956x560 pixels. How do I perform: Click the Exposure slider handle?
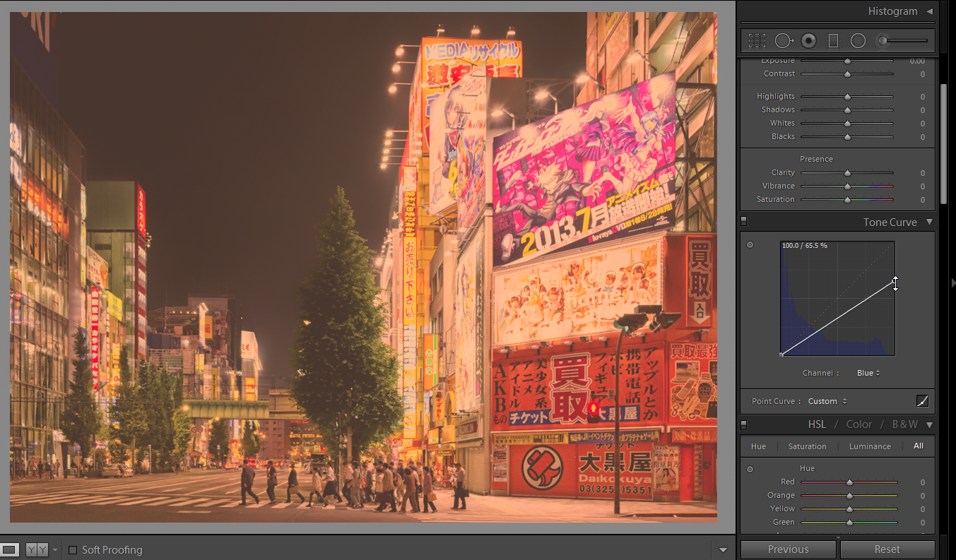(x=847, y=61)
